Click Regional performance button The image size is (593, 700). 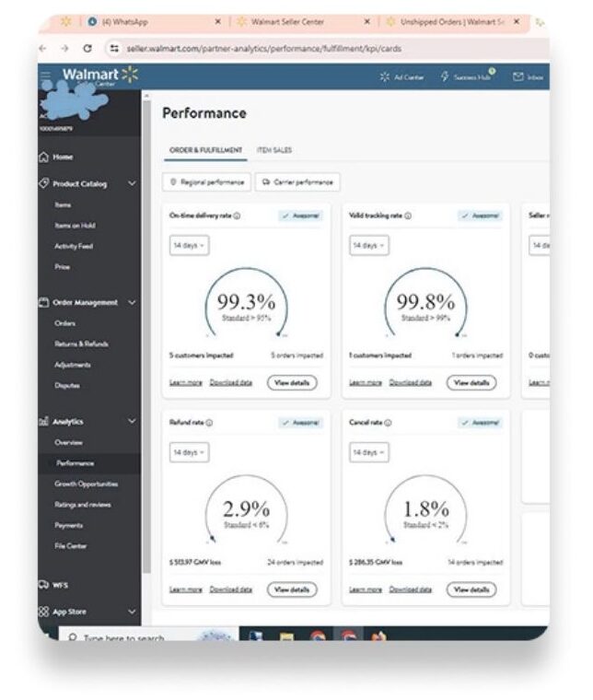pyautogui.click(x=206, y=182)
